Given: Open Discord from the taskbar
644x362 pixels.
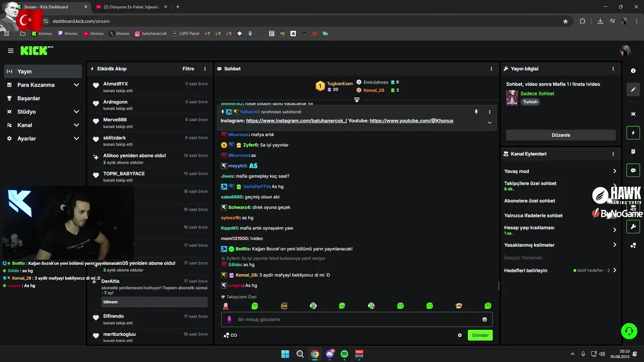Looking at the screenshot, I should [x=330, y=354].
